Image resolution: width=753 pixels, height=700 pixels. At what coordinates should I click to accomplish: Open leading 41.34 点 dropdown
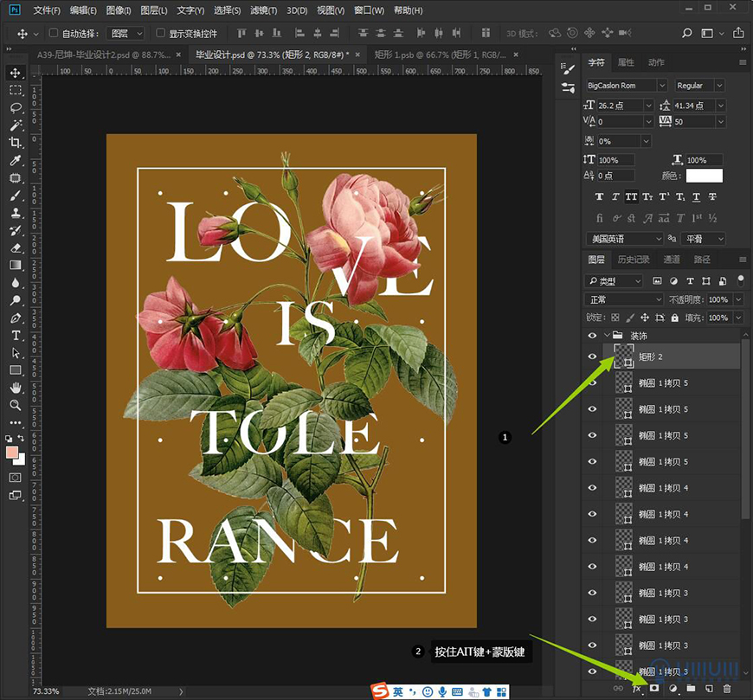(x=720, y=106)
